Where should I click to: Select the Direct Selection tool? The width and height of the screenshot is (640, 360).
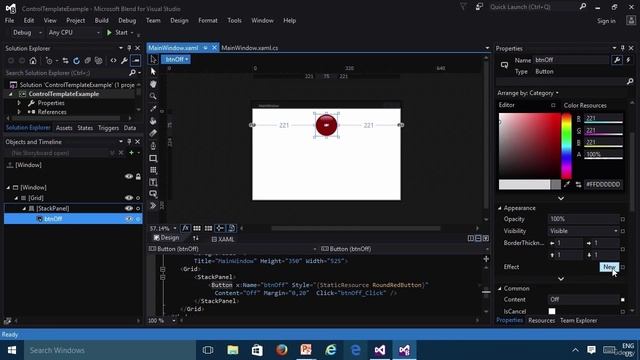tap(153, 72)
